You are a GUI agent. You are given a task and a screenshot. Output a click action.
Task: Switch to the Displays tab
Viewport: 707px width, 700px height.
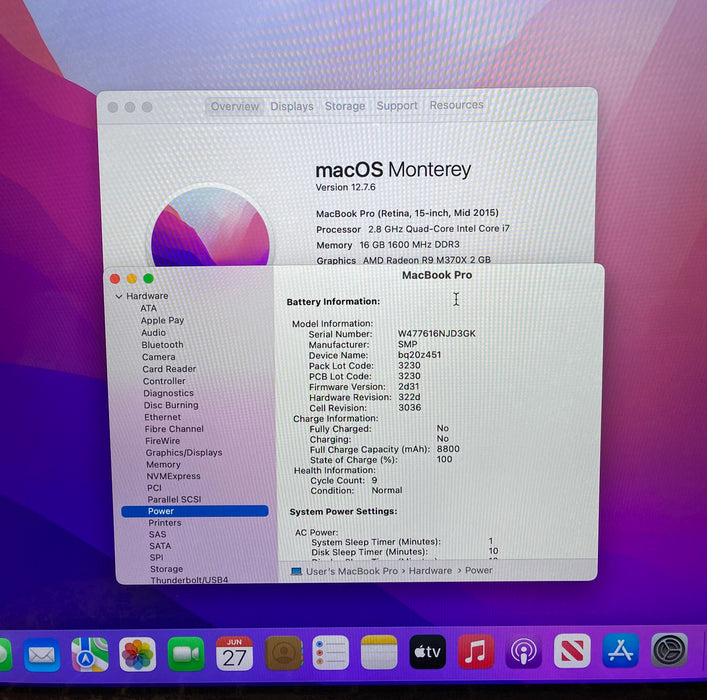point(292,106)
